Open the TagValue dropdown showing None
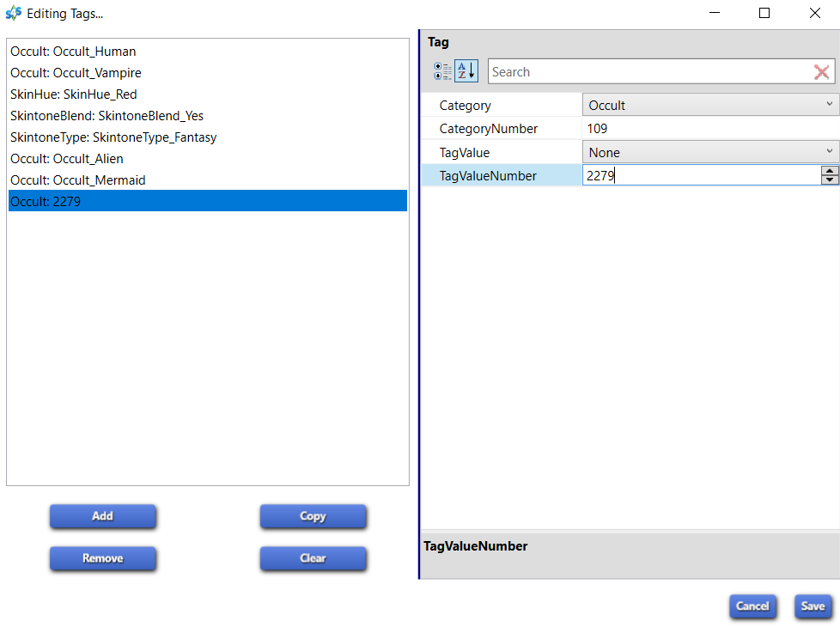The height and width of the screenshot is (633, 840). (710, 152)
